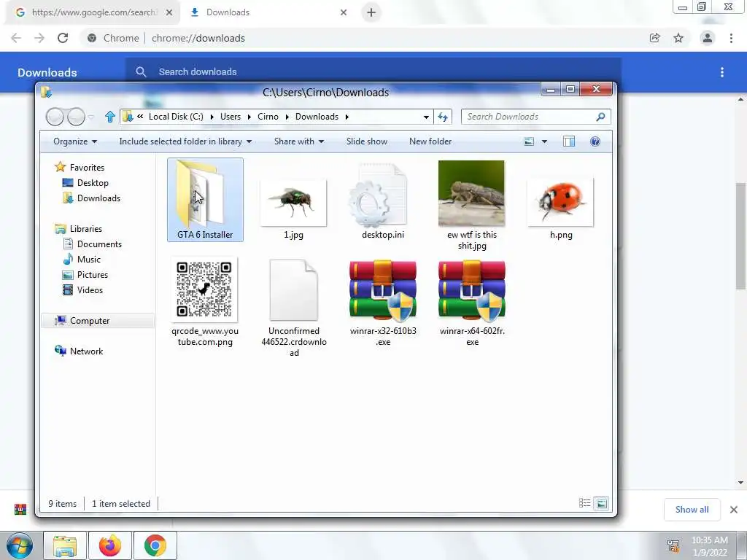The height and width of the screenshot is (560, 747).
Task: Select the Downloads tab in Chrome
Action: pyautogui.click(x=267, y=12)
